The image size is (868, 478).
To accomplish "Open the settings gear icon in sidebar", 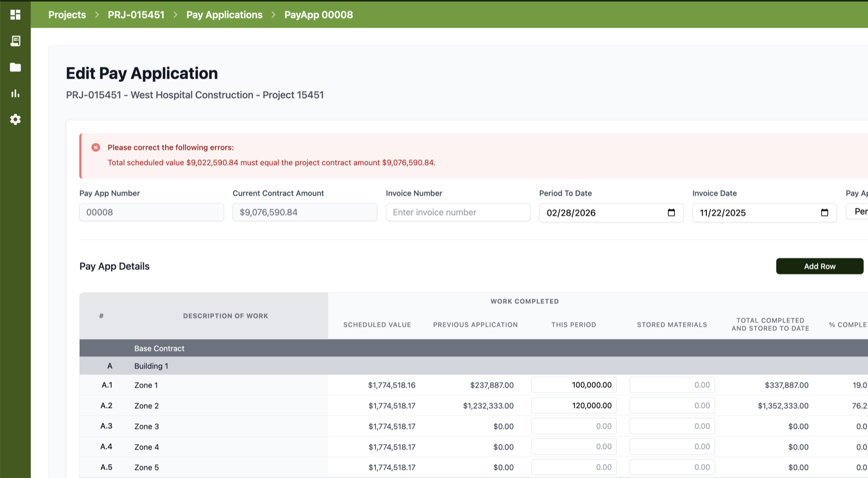I will pyautogui.click(x=15, y=119).
